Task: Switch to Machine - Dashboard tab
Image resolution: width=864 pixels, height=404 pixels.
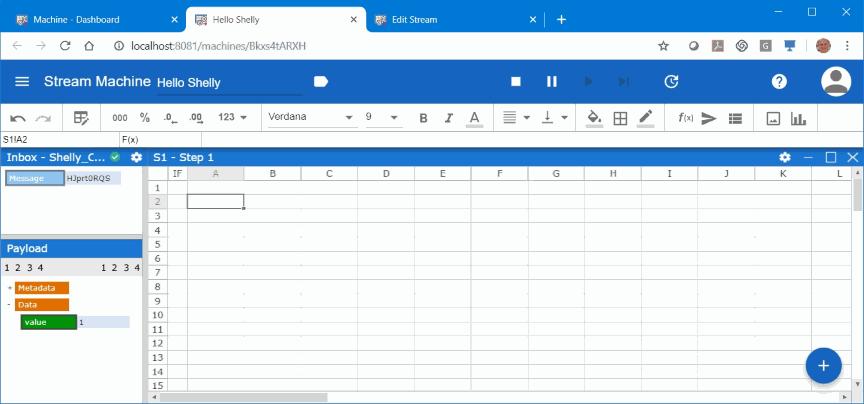Action: pyautogui.click(x=90, y=19)
